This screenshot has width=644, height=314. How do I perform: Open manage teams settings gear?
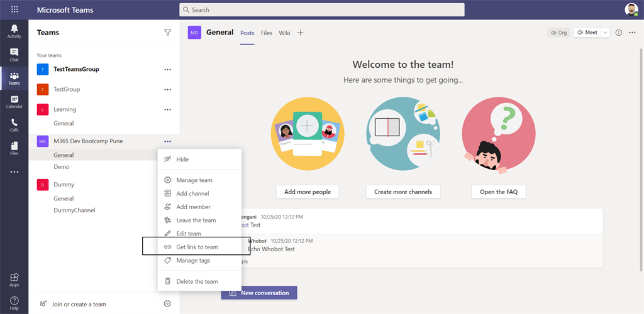coord(167,304)
